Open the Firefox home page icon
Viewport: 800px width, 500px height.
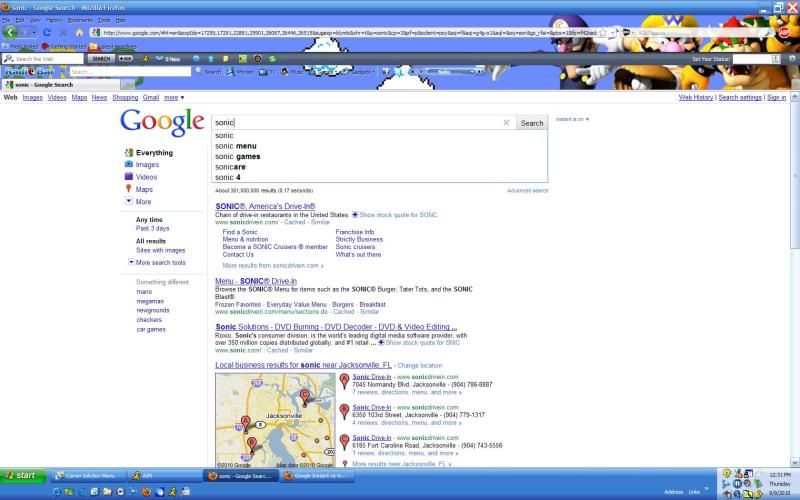(80, 32)
